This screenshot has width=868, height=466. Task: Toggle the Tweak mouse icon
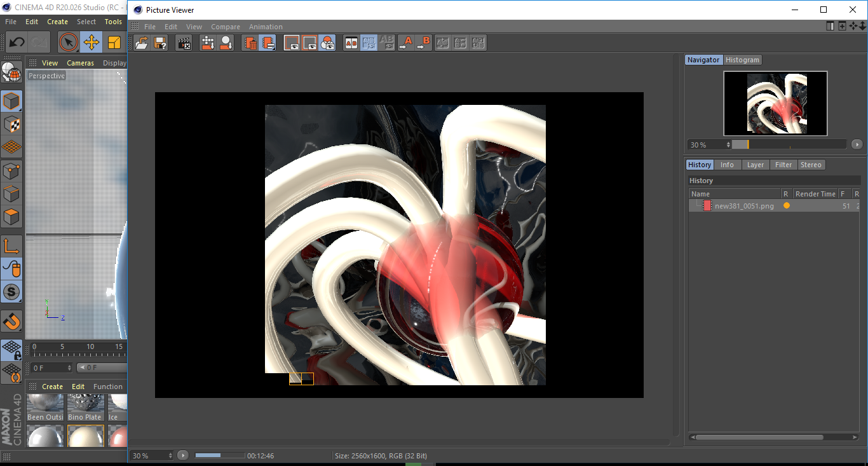[x=11, y=269]
